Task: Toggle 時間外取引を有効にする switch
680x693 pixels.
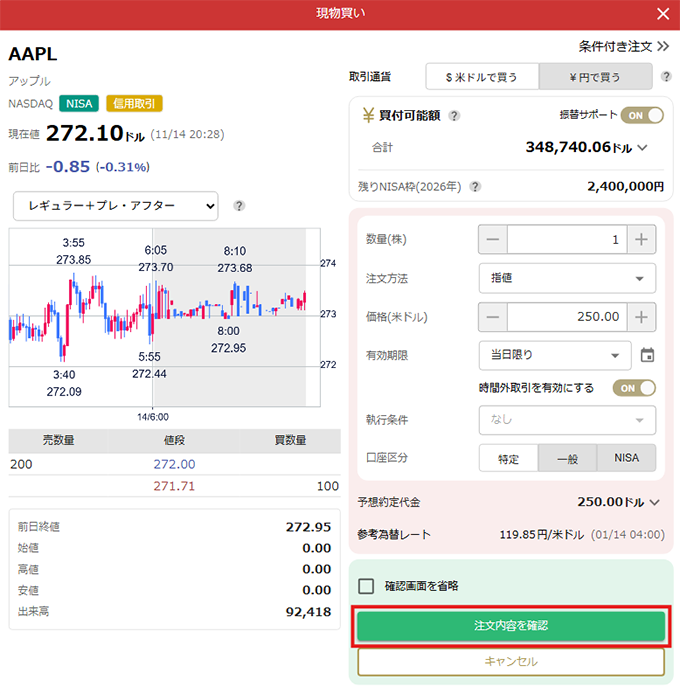Action: pyautogui.click(x=634, y=388)
